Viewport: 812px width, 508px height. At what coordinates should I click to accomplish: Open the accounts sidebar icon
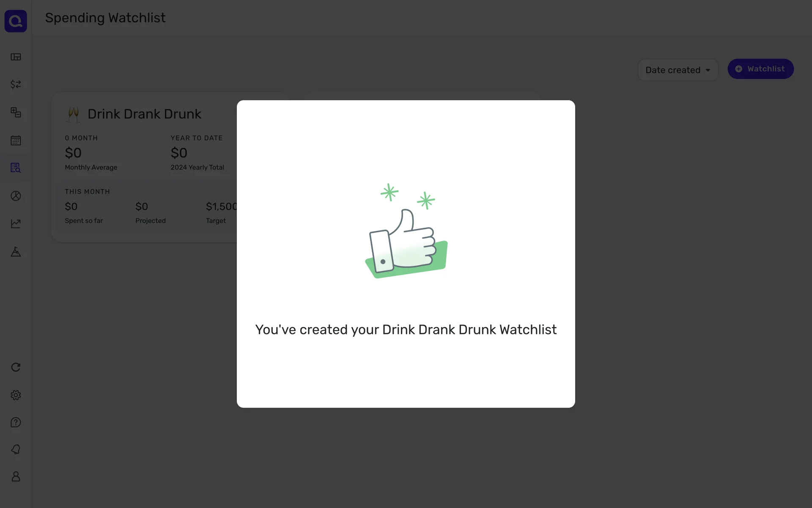click(x=16, y=112)
